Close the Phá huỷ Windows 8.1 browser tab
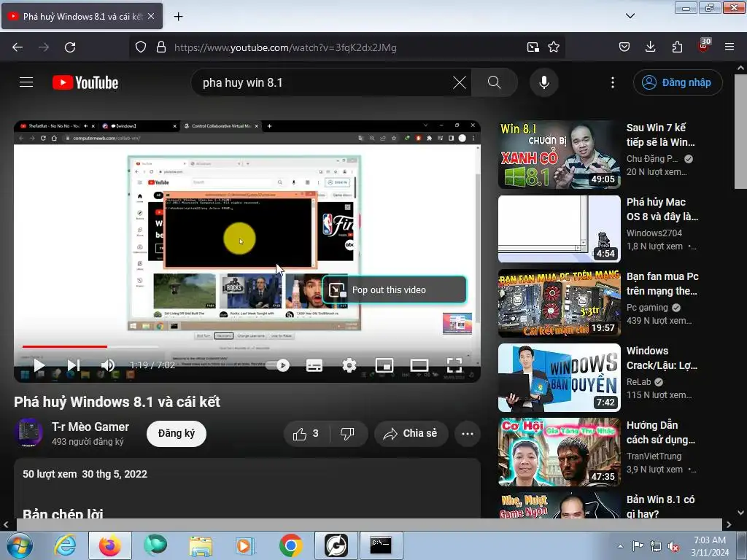Image resolution: width=747 pixels, height=560 pixels. click(151, 16)
